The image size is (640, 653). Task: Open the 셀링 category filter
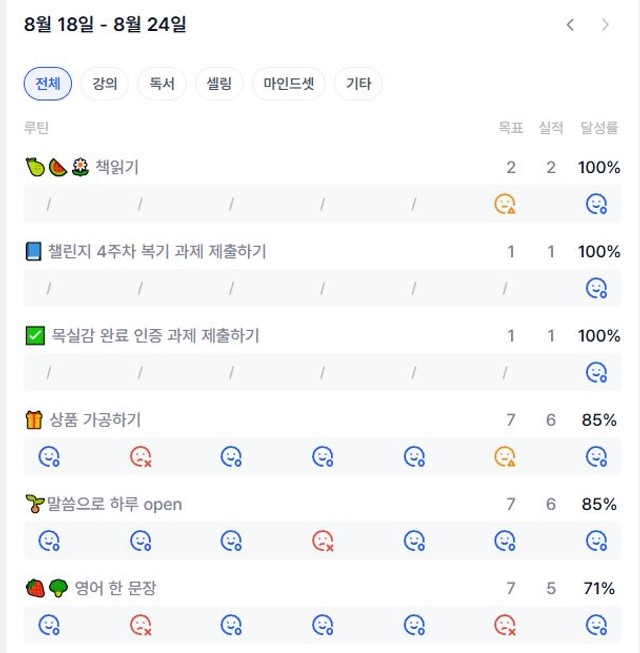coord(219,84)
